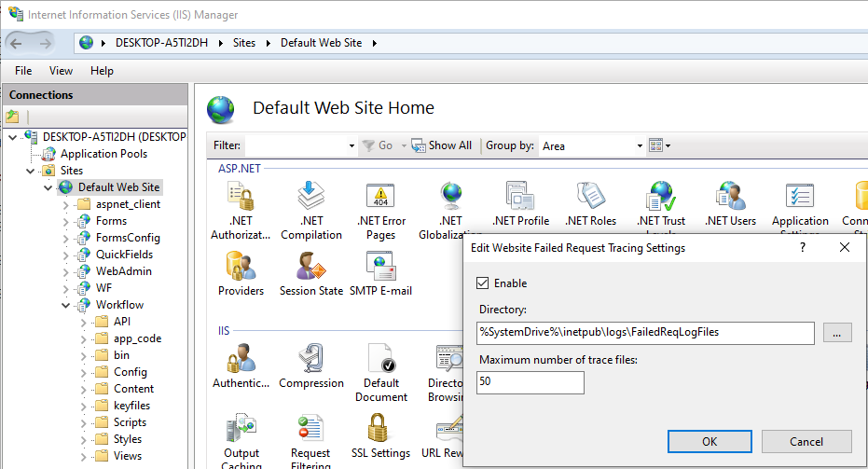868x469 pixels.
Task: Click the directory browse (...) button
Action: point(837,333)
